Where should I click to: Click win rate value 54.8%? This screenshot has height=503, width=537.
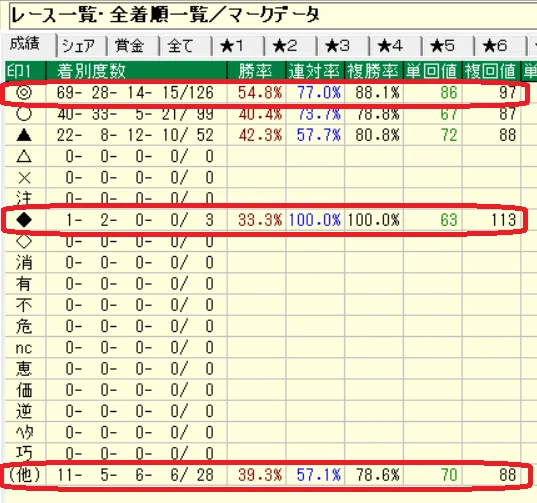[x=260, y=92]
